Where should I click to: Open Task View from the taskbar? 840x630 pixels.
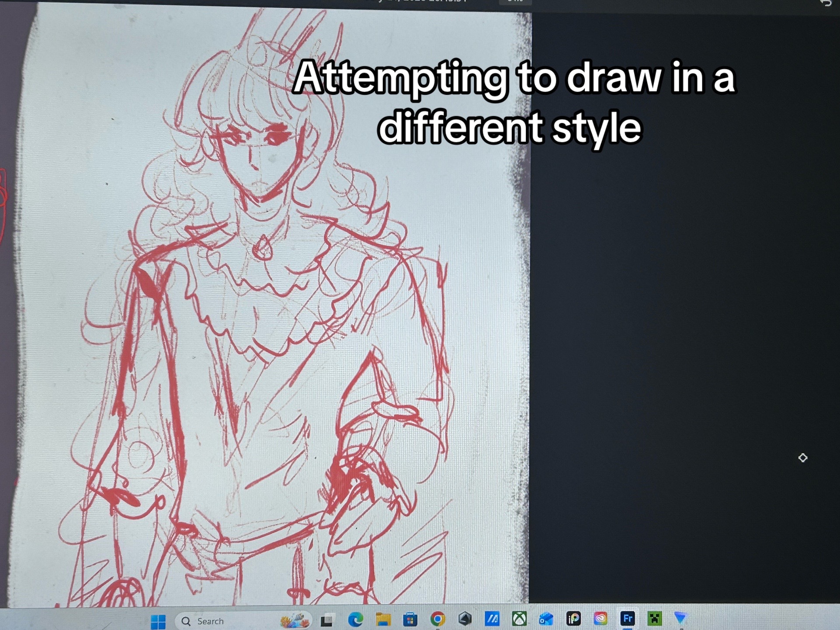(327, 620)
